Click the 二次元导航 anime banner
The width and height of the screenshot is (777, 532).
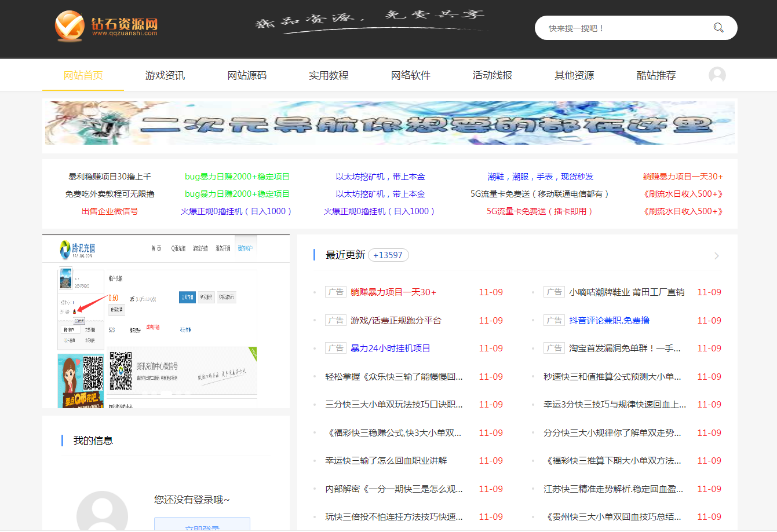389,123
